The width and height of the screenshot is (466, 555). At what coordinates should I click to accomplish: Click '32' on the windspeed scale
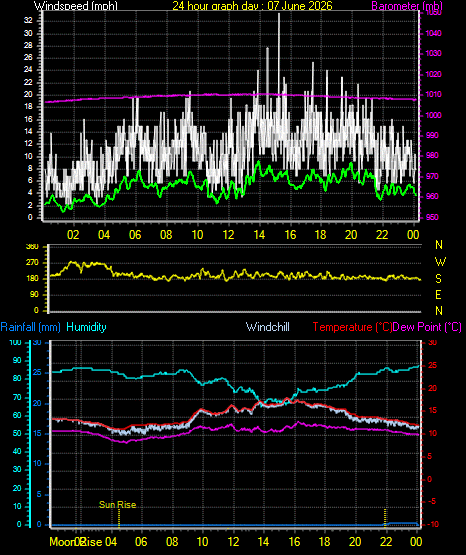[x=28, y=21]
